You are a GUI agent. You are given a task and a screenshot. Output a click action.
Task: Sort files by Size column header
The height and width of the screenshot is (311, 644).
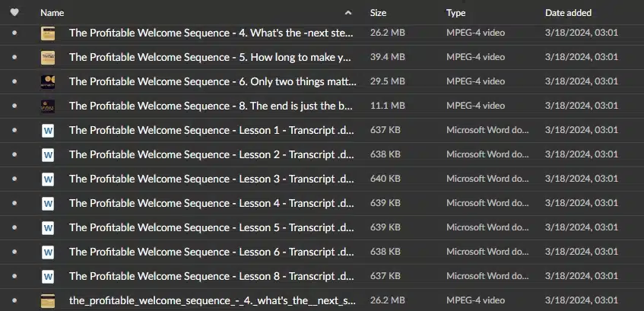tap(379, 13)
